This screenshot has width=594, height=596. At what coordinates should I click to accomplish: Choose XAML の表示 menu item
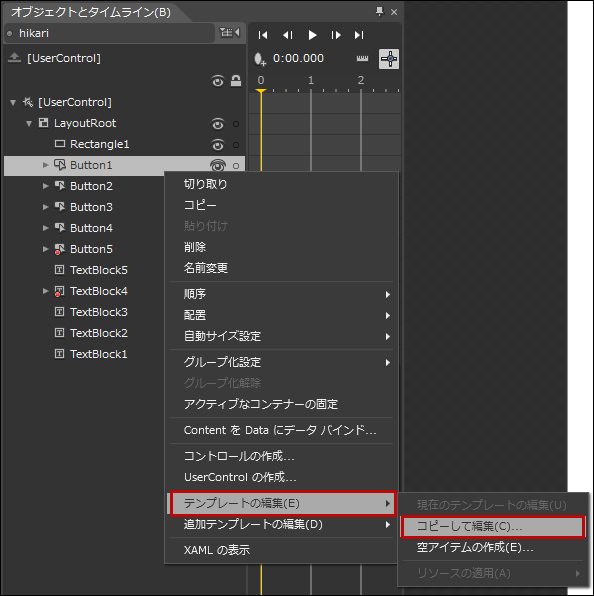tap(282, 550)
